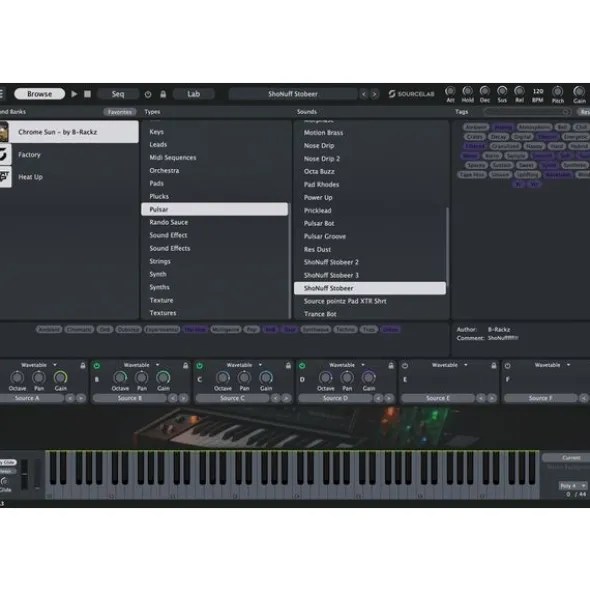590x591 pixels.
Task: Click the Factory bank logo icon
Action: (5, 155)
